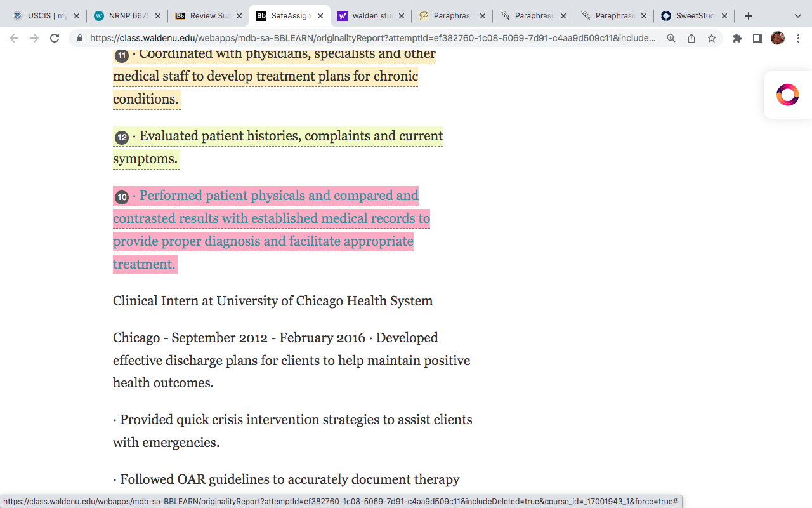Click 'Followed OAR guidelines' line

(x=286, y=479)
